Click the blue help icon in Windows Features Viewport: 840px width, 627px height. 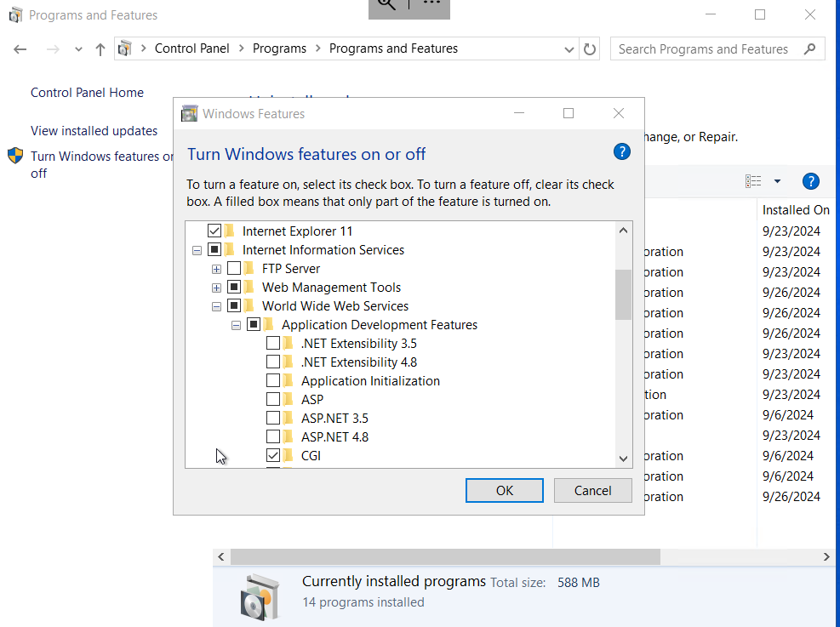621,152
